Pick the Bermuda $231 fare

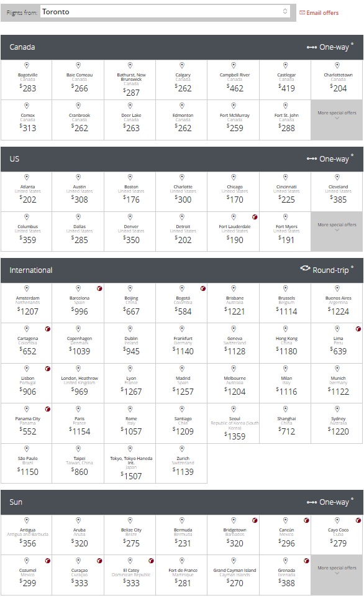[182, 535]
